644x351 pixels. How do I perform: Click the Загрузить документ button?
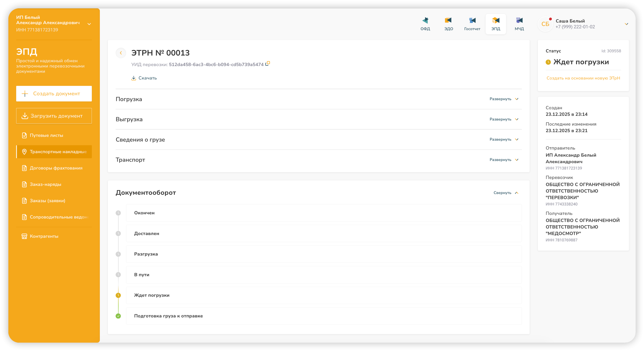(54, 116)
